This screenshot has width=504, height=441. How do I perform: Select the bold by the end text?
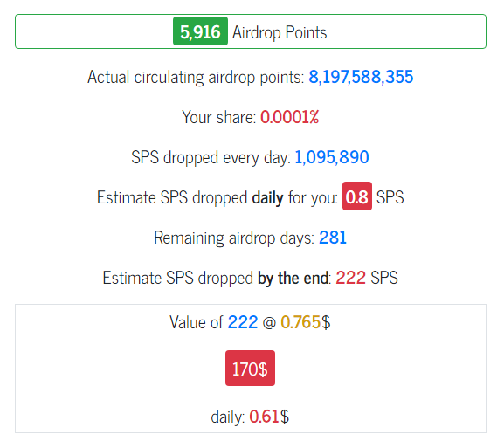(293, 278)
